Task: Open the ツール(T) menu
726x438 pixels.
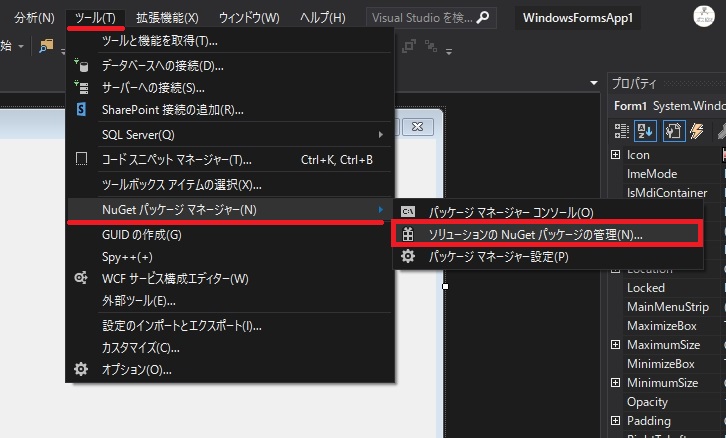Action: 95,18
